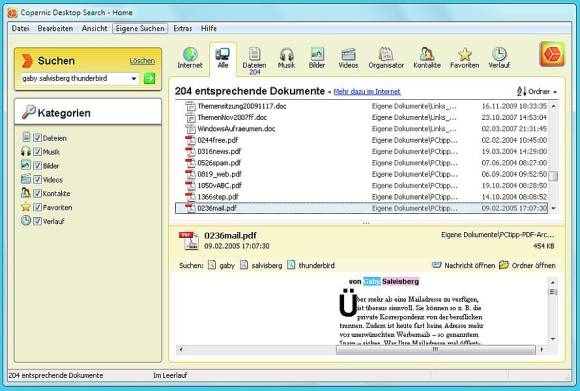Viewport: 580px width, 391px height.
Task: Click results list scroll up arrow
Action: 553,106
